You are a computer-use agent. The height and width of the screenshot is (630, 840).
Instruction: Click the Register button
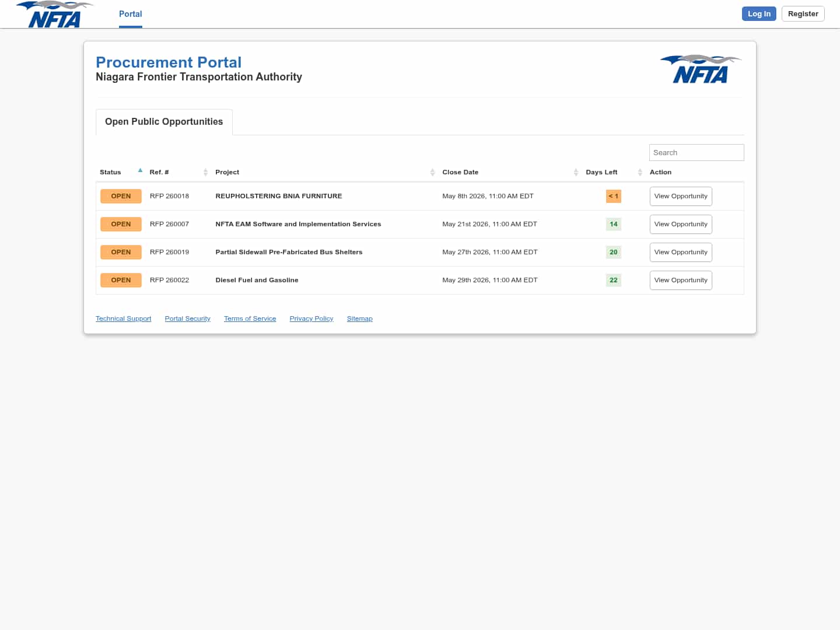[803, 14]
